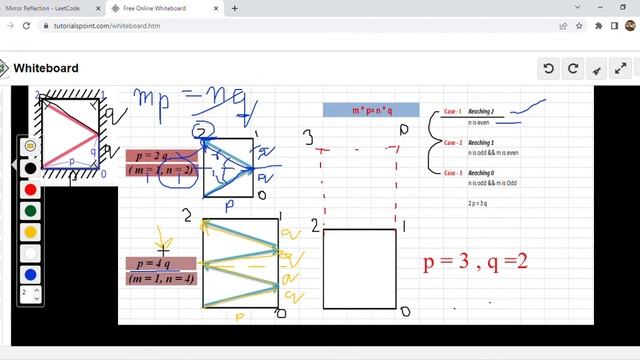640x360 pixels.
Task: Open the tab search chevron dropdown
Action: [x=578, y=7]
